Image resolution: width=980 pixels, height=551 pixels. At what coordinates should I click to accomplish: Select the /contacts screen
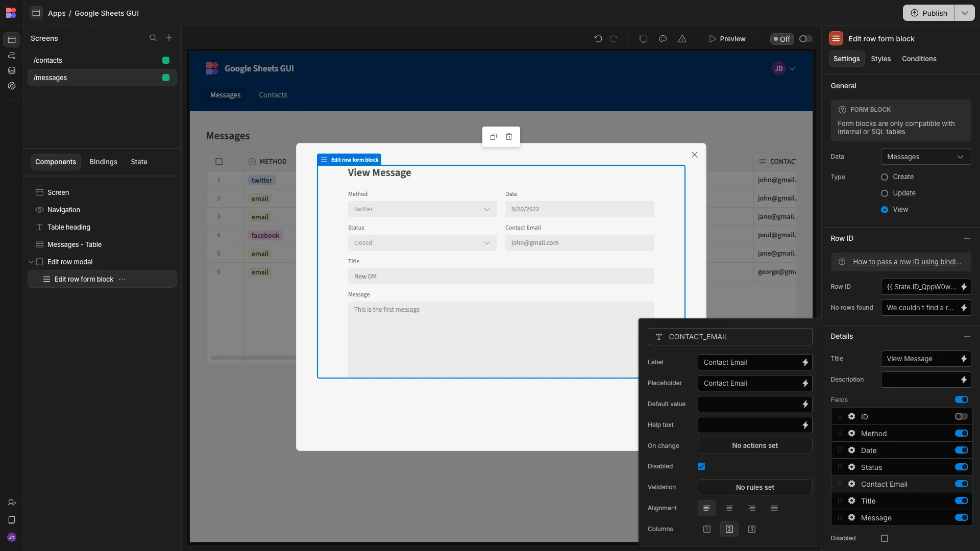pos(102,60)
